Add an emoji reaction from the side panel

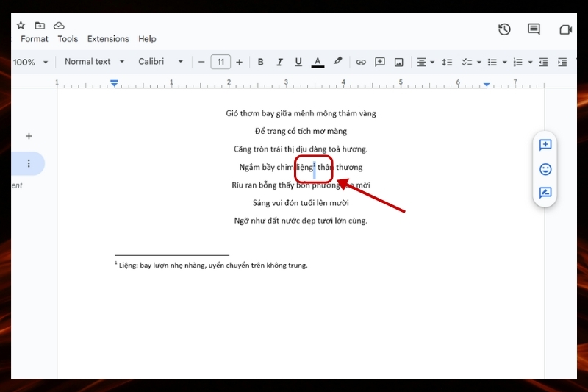[545, 169]
